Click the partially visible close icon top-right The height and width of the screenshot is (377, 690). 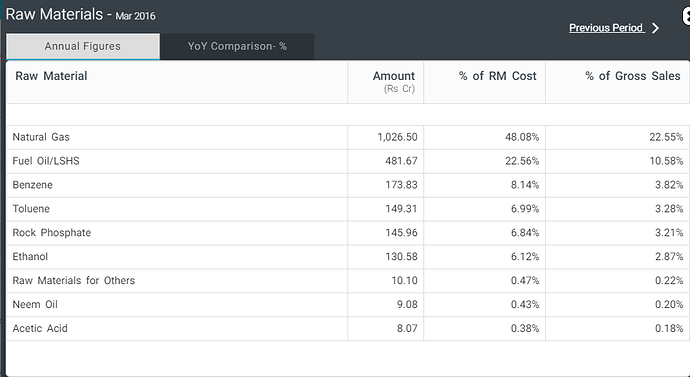coord(686,17)
